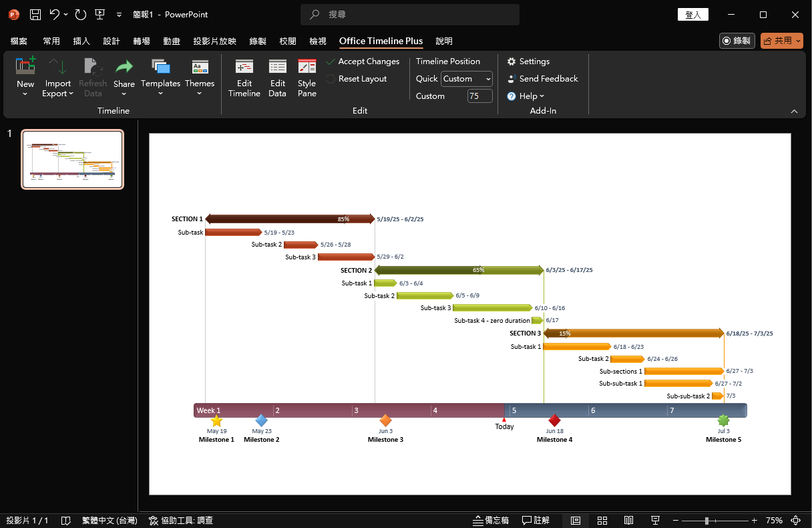
Task: Start slideshow from status bar
Action: (x=655, y=520)
